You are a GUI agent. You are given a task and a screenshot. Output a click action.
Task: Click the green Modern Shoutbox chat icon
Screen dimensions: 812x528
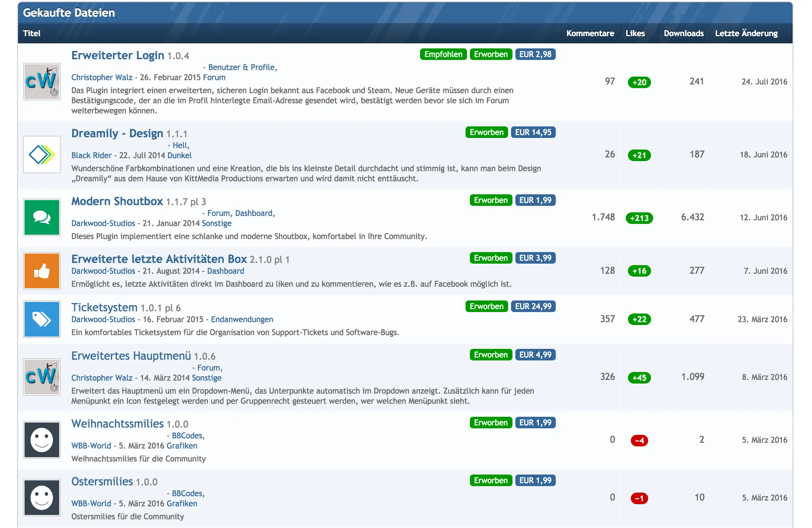[42, 217]
